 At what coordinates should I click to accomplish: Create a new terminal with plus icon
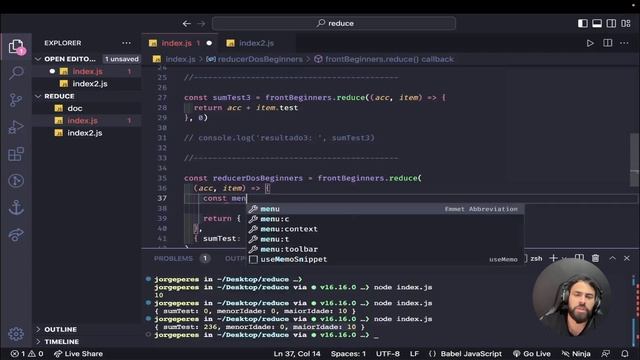(553, 258)
